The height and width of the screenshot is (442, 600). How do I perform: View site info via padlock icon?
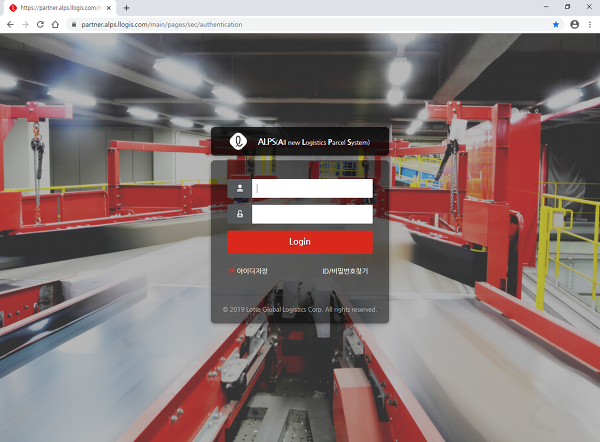point(74,24)
